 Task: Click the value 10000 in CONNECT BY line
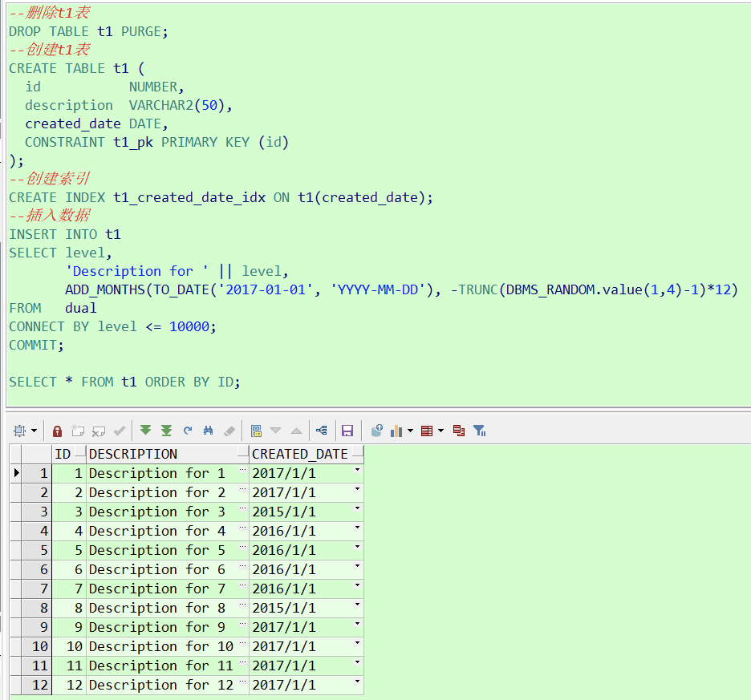[189, 327]
